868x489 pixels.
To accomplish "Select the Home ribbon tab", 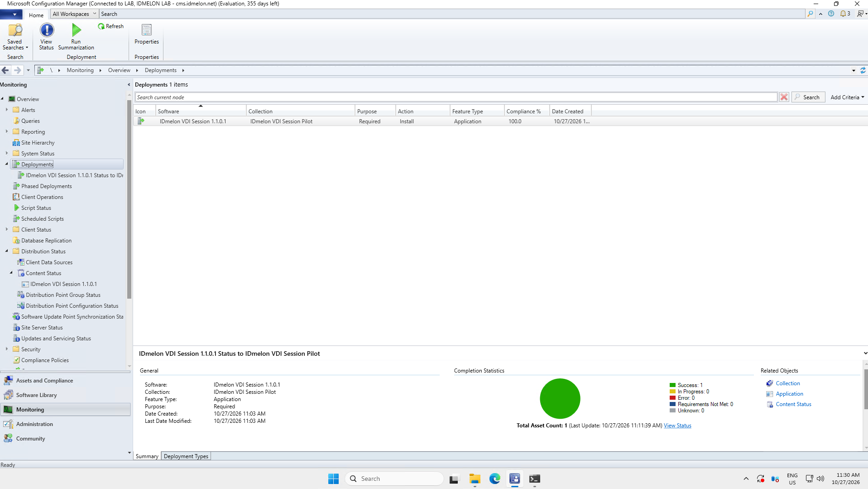I will point(36,15).
